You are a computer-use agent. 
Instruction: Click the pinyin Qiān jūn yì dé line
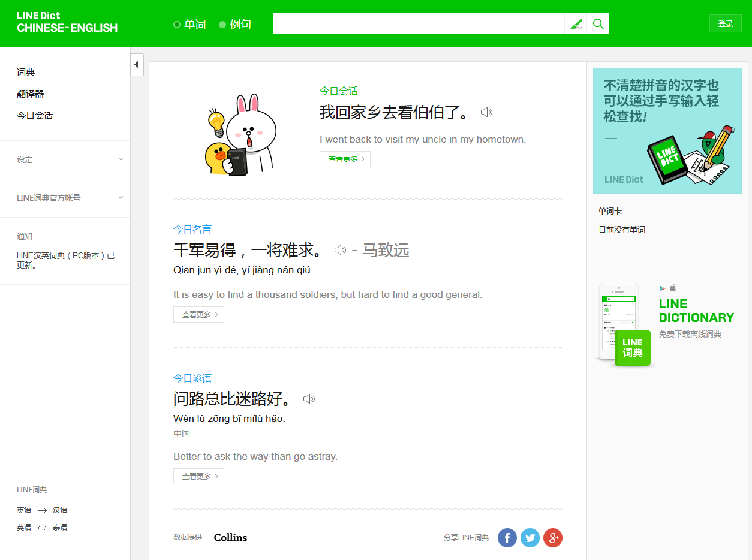(243, 270)
